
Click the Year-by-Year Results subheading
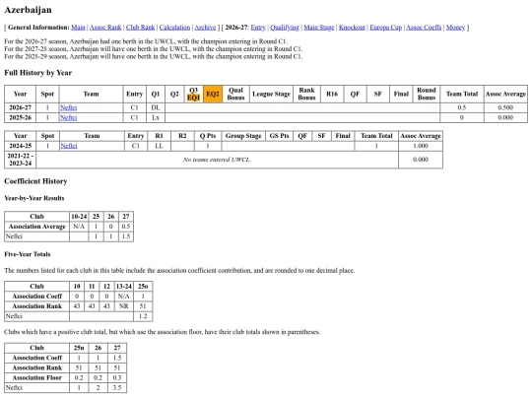pos(33,198)
